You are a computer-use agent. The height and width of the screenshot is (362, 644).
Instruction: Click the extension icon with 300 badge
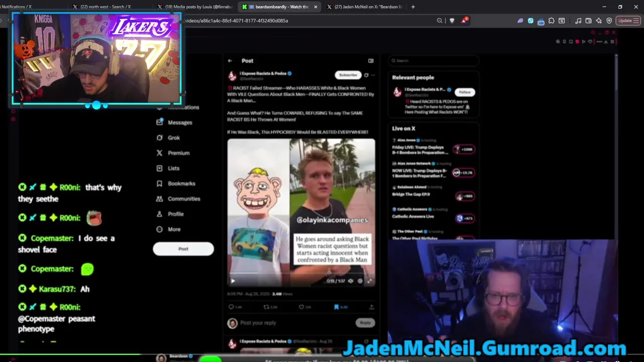[541, 21]
